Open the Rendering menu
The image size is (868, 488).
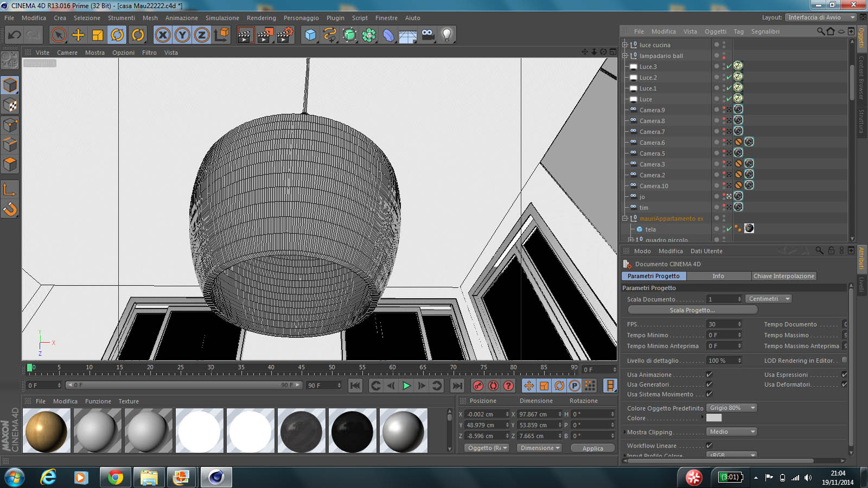(x=261, y=18)
